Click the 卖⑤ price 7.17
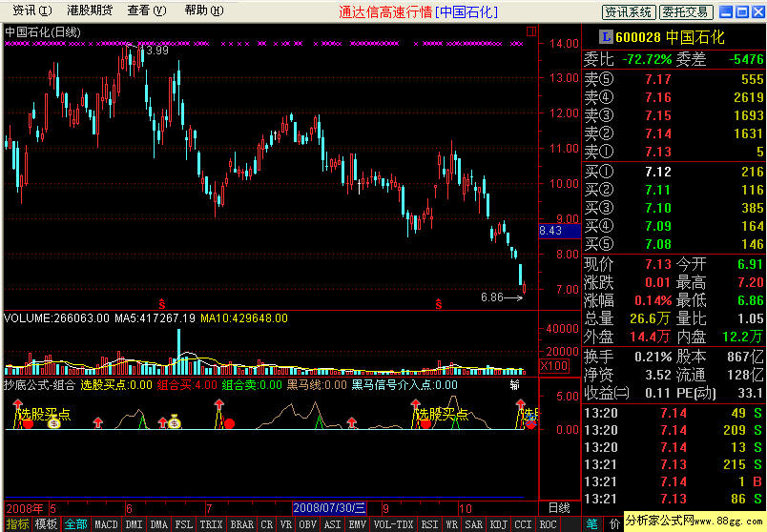The width and height of the screenshot is (767, 532). (x=658, y=79)
